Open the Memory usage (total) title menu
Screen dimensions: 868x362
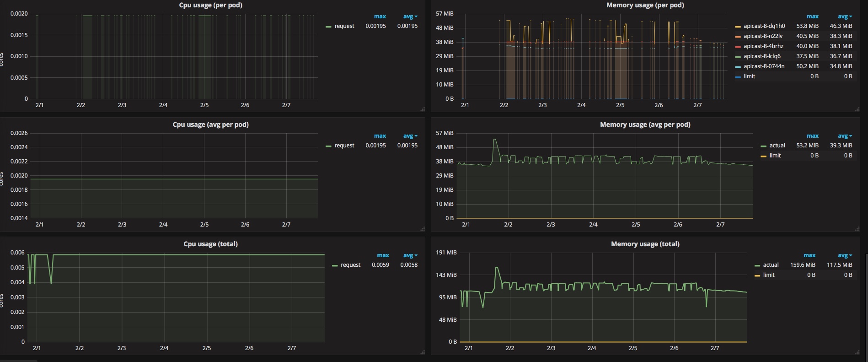pos(645,244)
